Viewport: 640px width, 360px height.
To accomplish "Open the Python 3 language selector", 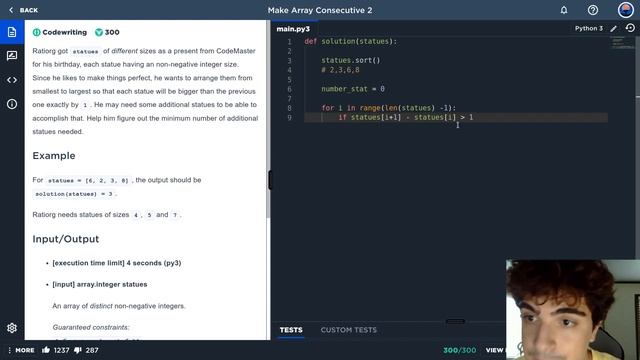I will [x=589, y=28].
